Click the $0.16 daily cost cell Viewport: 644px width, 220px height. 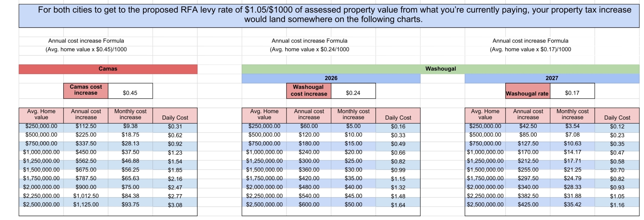(398, 127)
